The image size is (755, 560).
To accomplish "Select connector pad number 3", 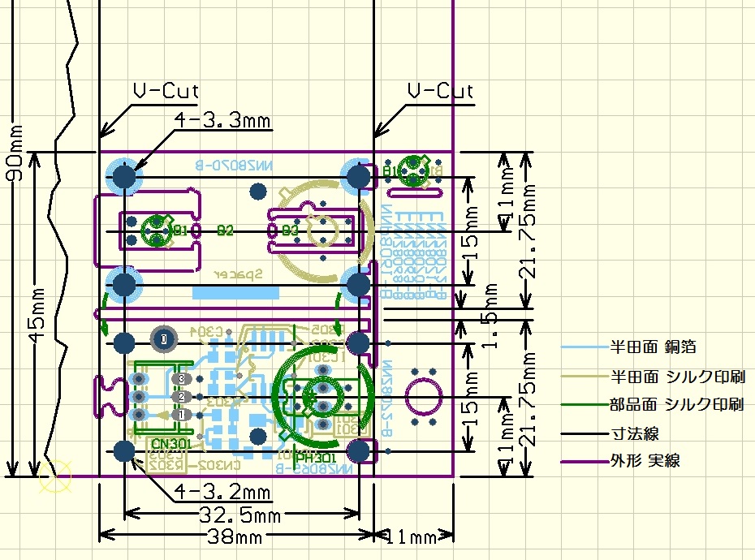I will [182, 379].
